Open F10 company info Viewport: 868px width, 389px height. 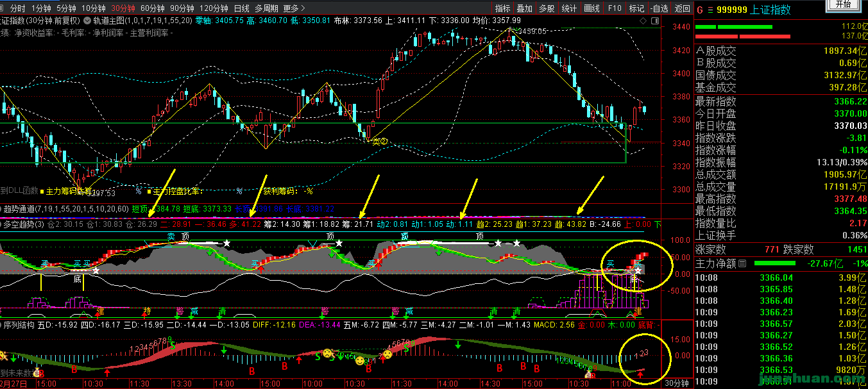point(614,8)
